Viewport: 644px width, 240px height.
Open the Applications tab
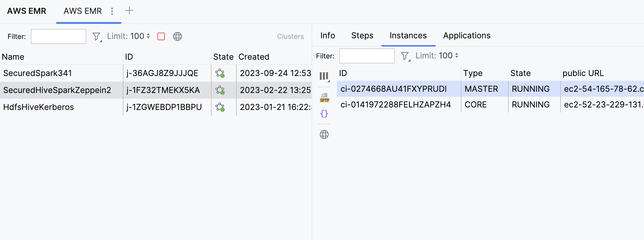pyautogui.click(x=467, y=35)
